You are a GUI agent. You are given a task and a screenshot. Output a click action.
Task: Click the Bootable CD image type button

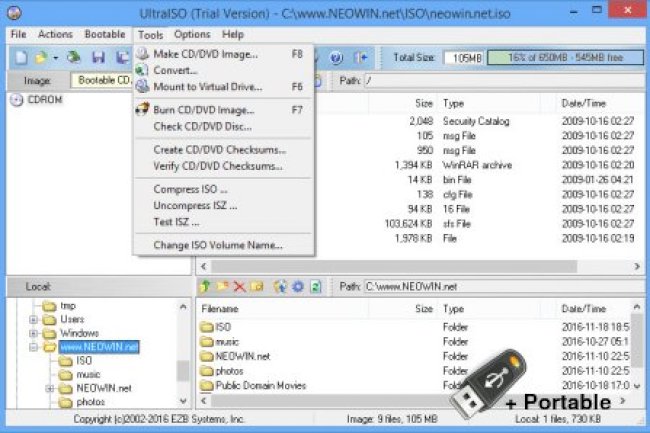coord(104,80)
